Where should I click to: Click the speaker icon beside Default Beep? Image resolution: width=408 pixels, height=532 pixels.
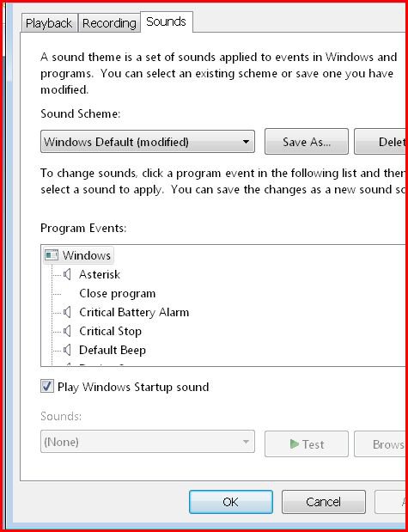point(67,350)
